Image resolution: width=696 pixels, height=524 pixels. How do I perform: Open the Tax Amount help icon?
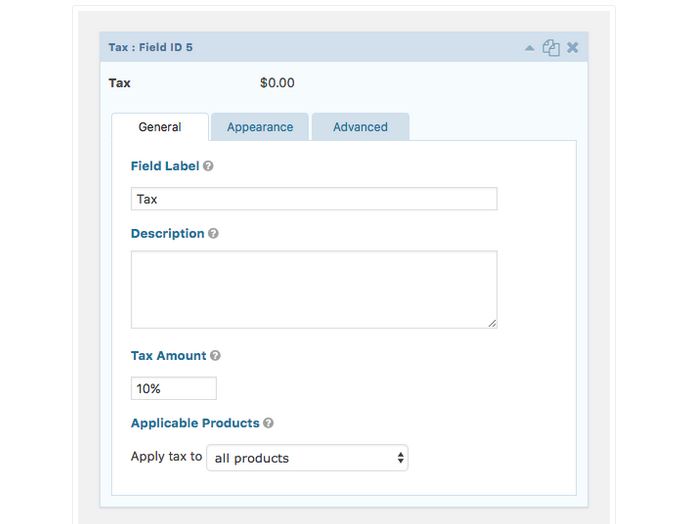click(215, 355)
